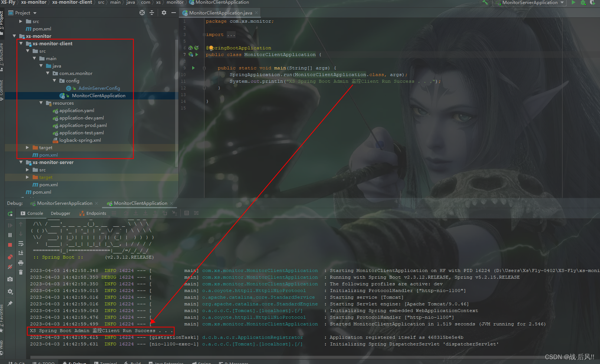Expand folded import block in editor
The image size is (600, 364).
click(231, 35)
